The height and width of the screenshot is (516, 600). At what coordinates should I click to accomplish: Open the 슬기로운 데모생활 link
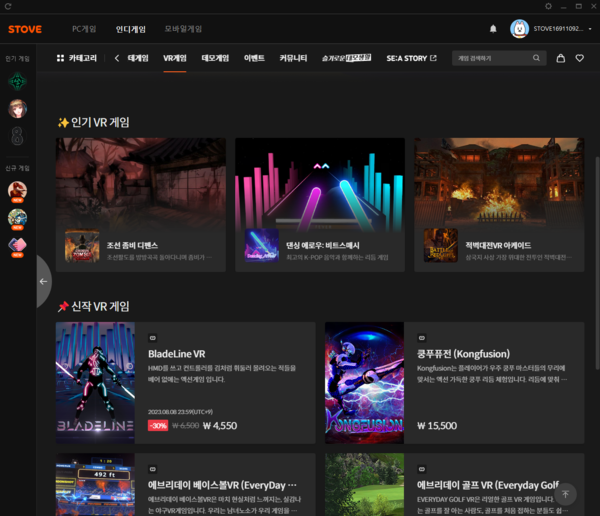(346, 58)
